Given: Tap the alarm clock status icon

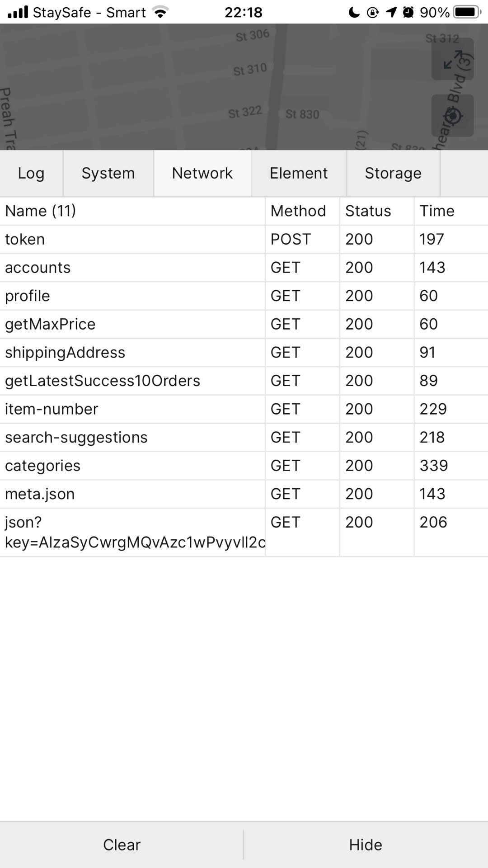Looking at the screenshot, I should [408, 12].
